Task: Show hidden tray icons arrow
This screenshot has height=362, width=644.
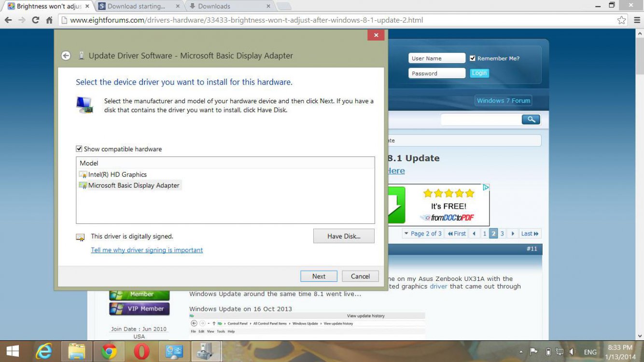Action: point(521,352)
